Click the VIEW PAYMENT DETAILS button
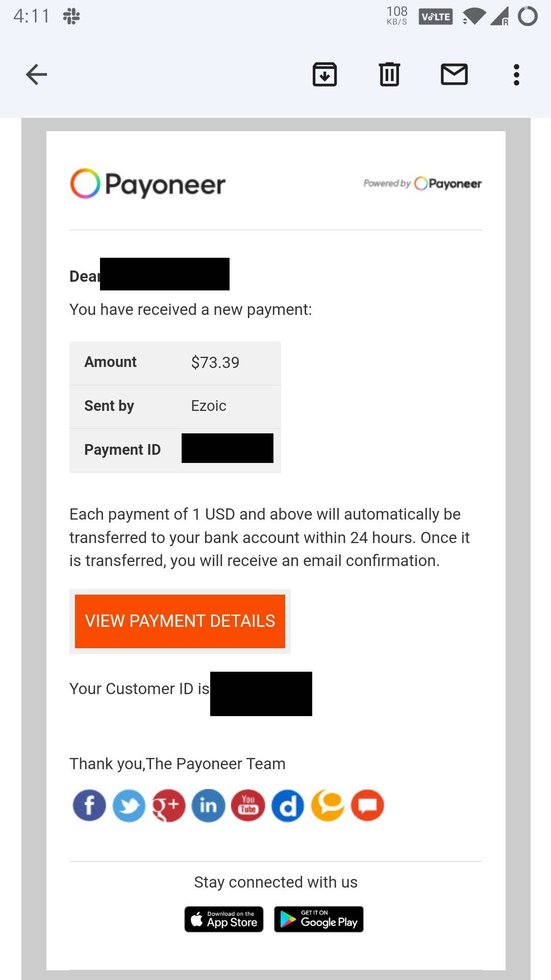The width and height of the screenshot is (551, 980). 180,621
